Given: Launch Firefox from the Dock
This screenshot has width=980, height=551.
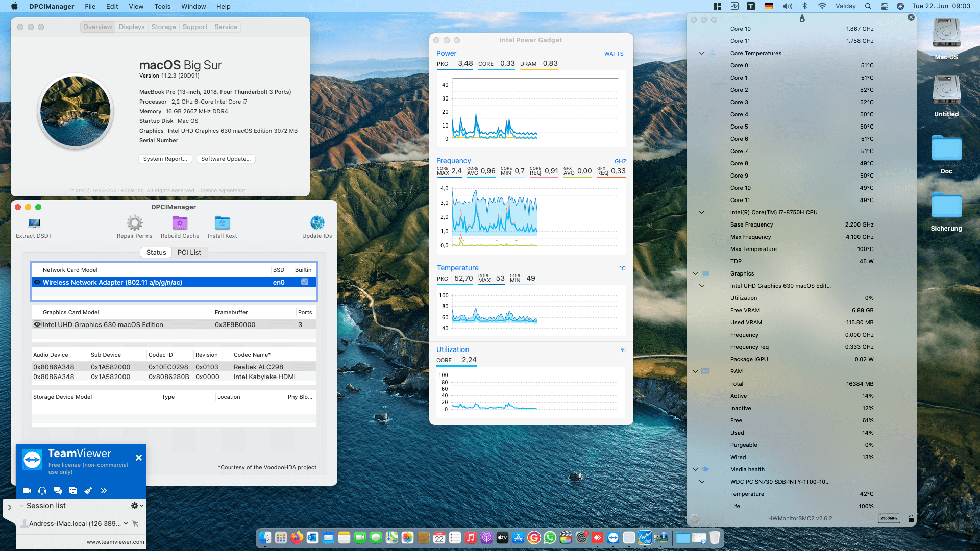Looking at the screenshot, I should click(297, 537).
